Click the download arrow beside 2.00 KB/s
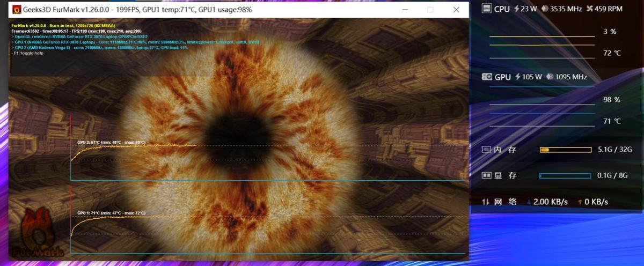This screenshot has width=644, height=266. point(529,202)
